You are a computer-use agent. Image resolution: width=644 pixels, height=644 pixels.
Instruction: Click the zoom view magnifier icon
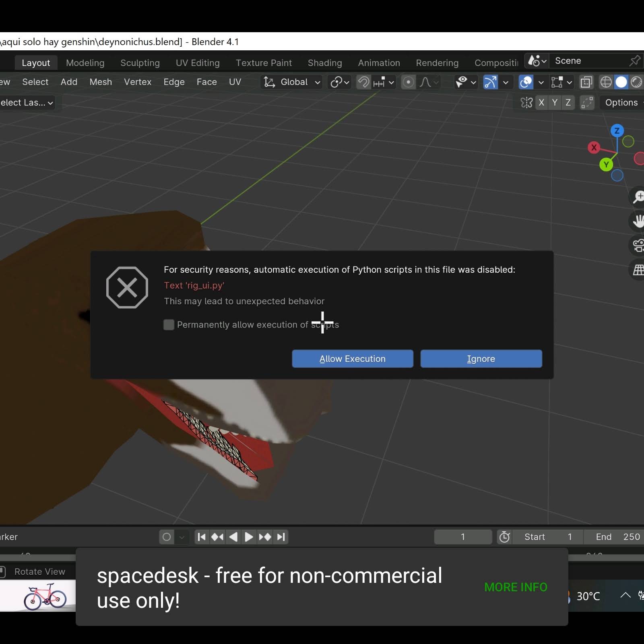(x=638, y=197)
